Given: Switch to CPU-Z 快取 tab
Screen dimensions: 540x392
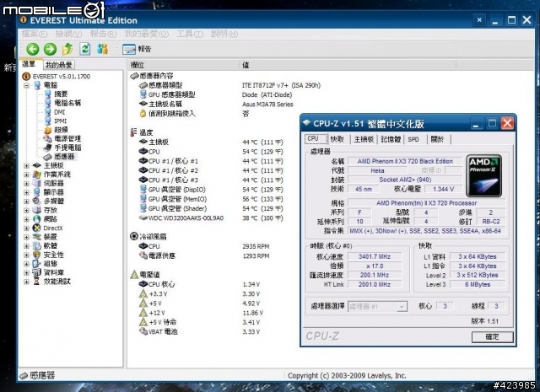Looking at the screenshot, I should coord(337,139).
